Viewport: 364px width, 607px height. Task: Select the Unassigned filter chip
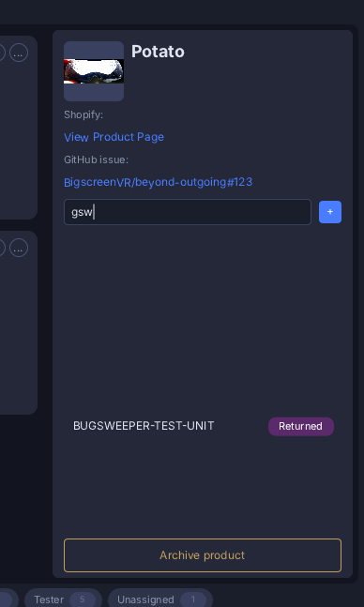pos(160,599)
